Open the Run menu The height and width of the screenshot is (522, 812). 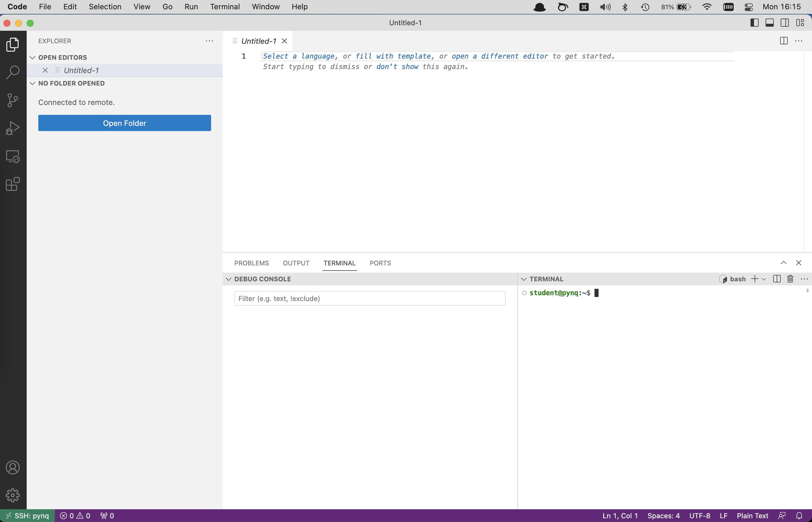tap(191, 7)
